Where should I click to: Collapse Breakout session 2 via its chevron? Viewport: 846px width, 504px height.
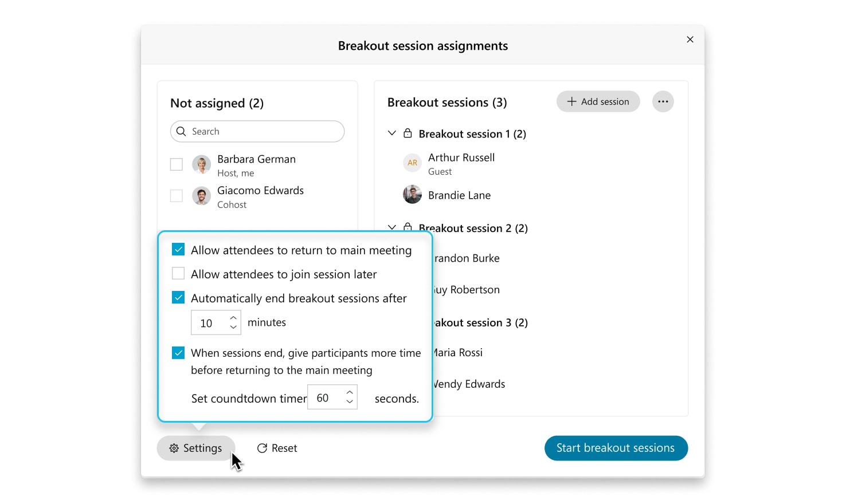pos(391,227)
